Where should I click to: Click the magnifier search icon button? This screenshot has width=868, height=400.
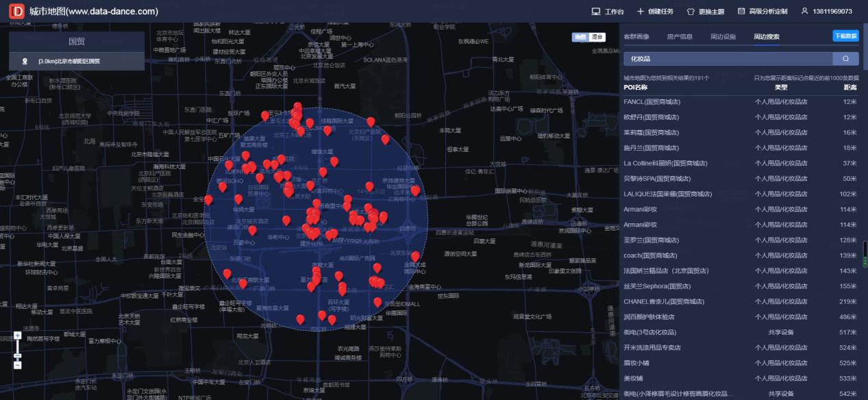coord(845,59)
